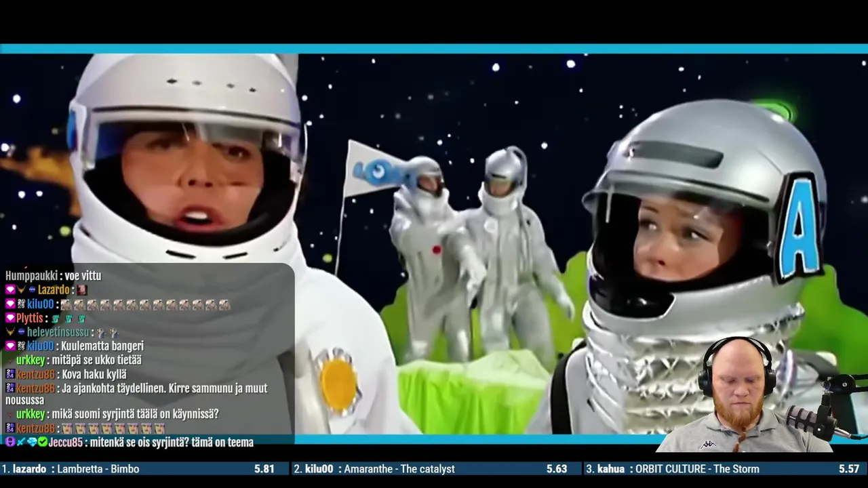Click the heart badge on kilu00's 'Kuulematta bangeri' line
The height and width of the screenshot is (488, 868).
click(x=10, y=346)
